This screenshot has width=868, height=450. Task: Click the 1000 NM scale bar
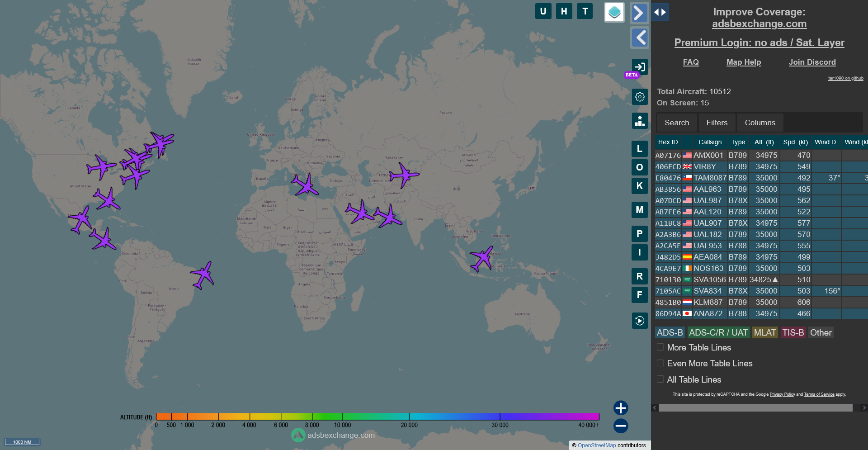(x=22, y=442)
